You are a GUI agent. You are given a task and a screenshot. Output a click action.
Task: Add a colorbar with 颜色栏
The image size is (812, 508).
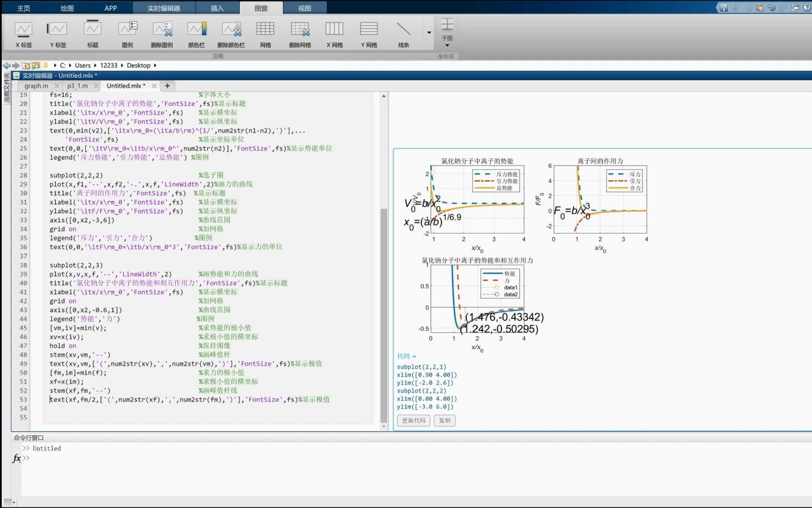(x=196, y=34)
